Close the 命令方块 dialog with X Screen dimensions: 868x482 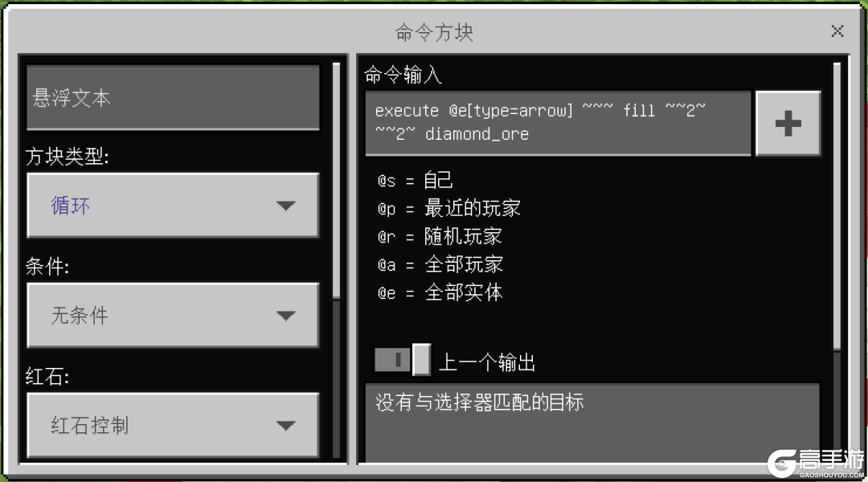pos(837,31)
